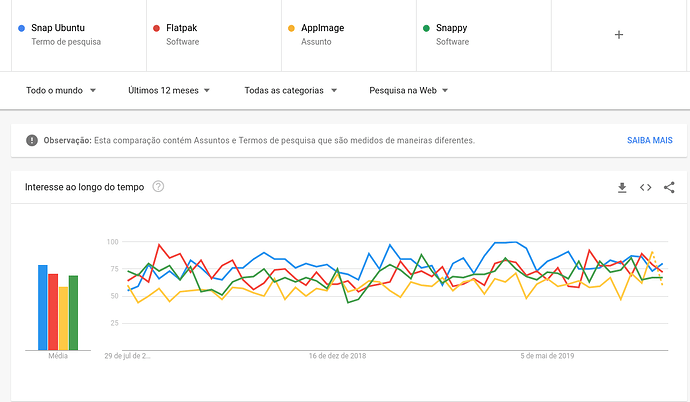The height and width of the screenshot is (402, 690).
Task: Click the embed code icon
Action: 646,187
